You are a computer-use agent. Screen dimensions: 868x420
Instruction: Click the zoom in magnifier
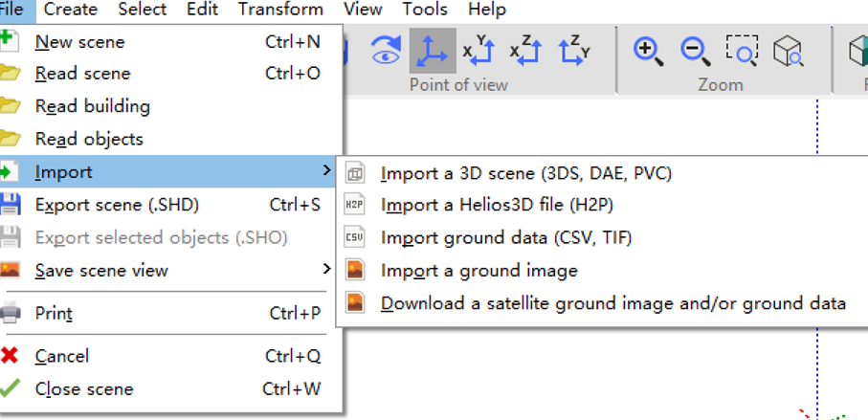click(x=648, y=52)
